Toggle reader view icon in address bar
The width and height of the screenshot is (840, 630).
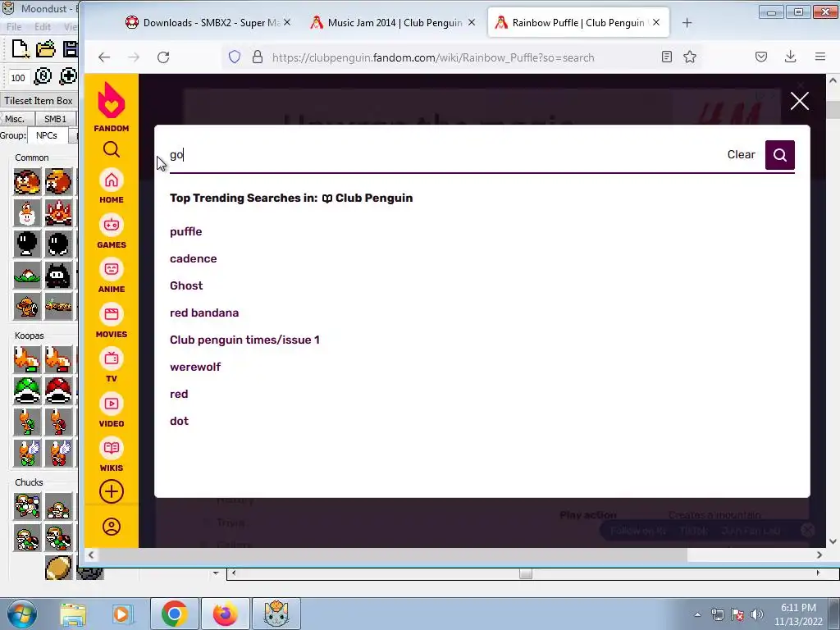click(x=666, y=57)
